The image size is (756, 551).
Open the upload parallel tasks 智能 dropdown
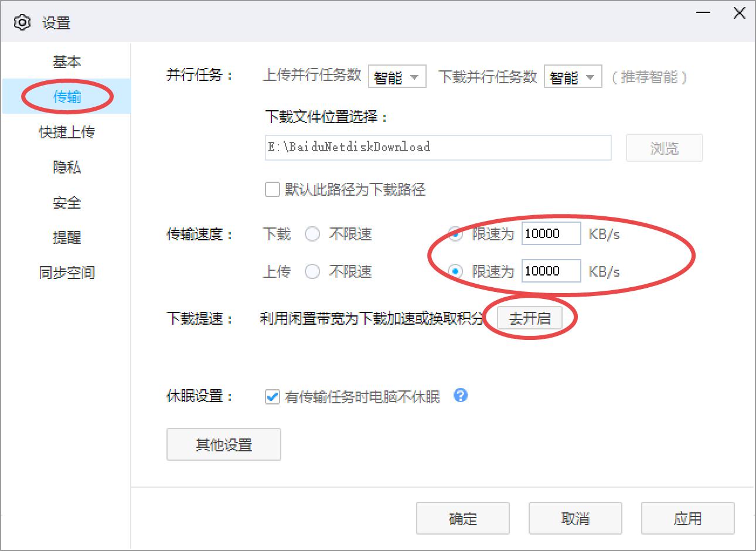pos(397,76)
